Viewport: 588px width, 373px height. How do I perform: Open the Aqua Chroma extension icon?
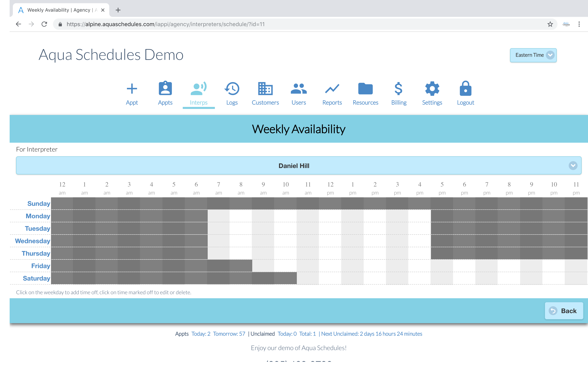pyautogui.click(x=566, y=24)
